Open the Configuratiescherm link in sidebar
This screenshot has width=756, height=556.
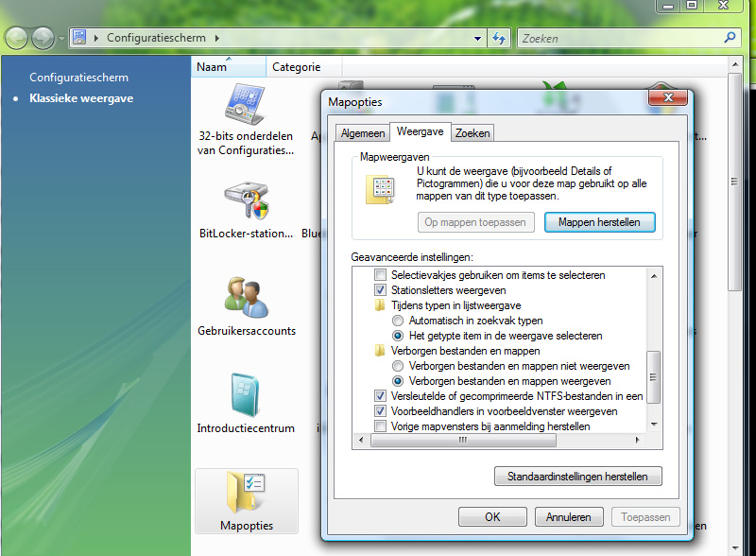tap(78, 78)
